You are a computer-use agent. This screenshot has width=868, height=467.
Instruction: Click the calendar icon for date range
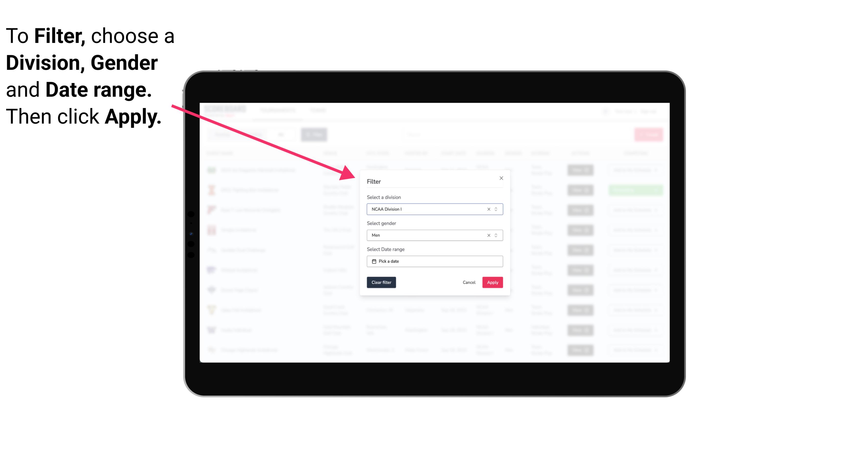tap(373, 261)
